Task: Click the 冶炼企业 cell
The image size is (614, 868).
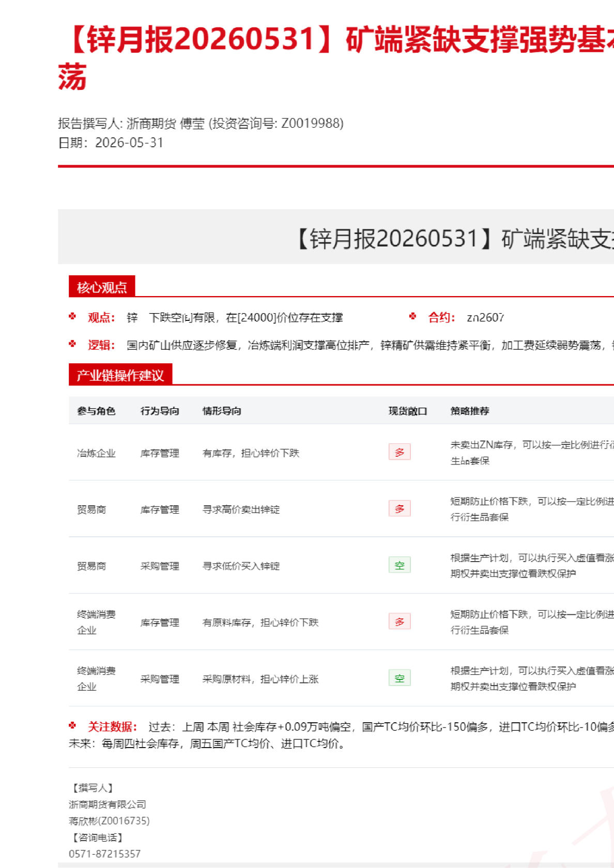Action: point(96,453)
